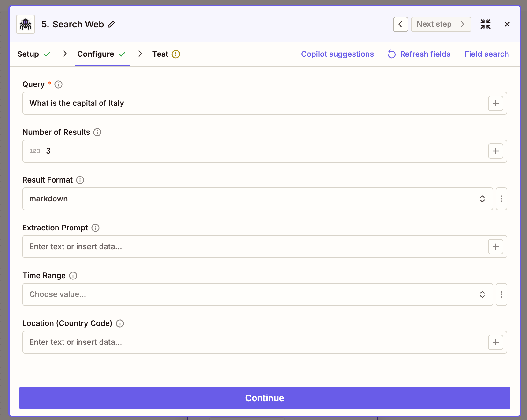Insert data into Query with plus button

coord(495,103)
